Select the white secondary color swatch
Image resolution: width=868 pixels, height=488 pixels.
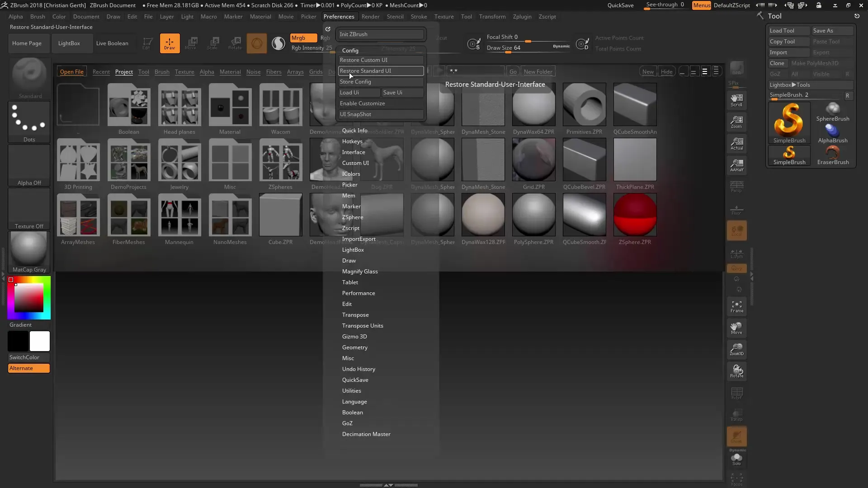click(40, 341)
